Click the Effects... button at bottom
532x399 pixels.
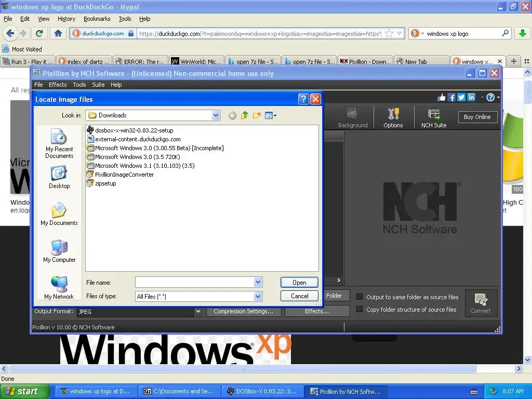317,311
